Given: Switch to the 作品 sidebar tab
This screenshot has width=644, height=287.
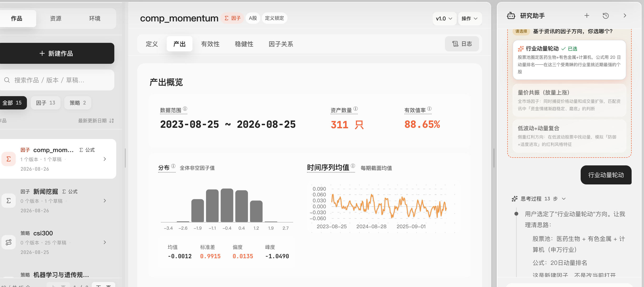Looking at the screenshot, I should point(17,19).
